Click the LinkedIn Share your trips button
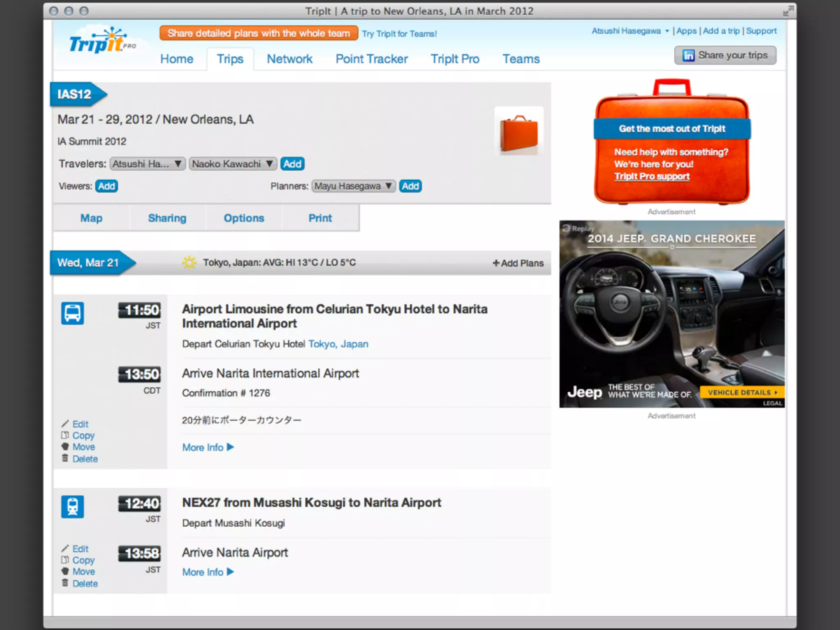840x630 pixels. click(x=725, y=55)
